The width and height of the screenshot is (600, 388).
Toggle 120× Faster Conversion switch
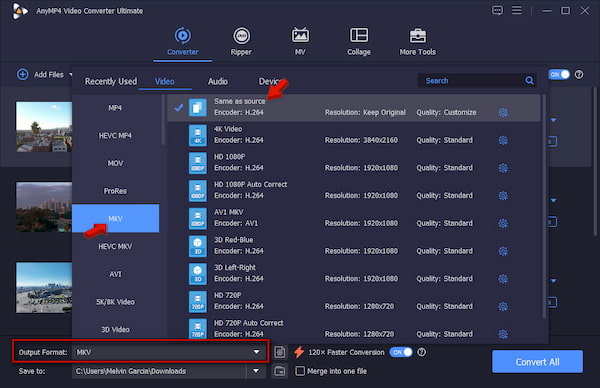(x=401, y=352)
